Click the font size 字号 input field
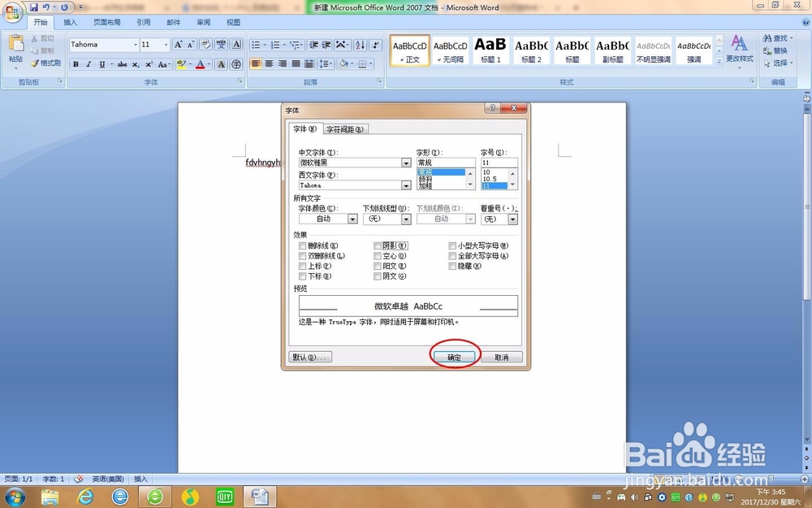The image size is (812, 508). click(499, 163)
